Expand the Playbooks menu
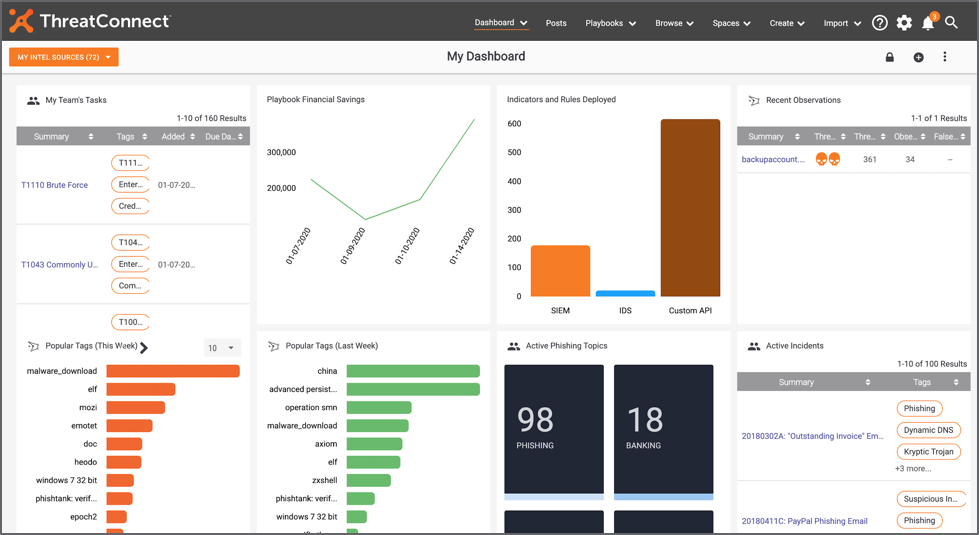 (610, 23)
